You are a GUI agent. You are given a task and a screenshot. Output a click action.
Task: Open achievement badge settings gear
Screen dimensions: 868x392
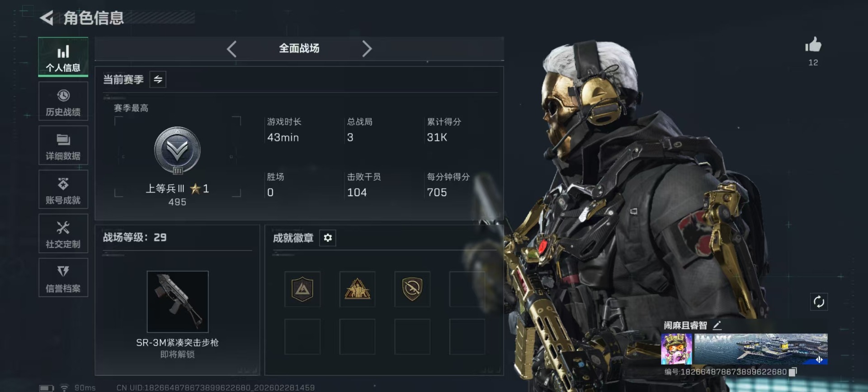328,238
